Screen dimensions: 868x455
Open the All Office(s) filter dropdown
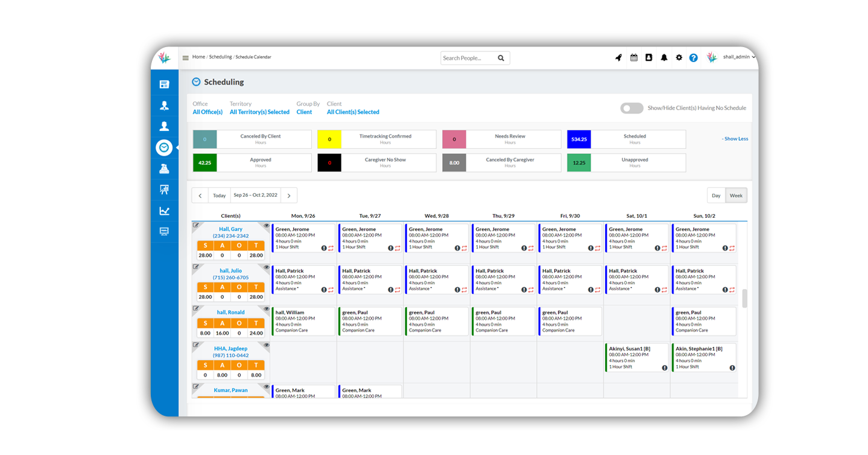(x=207, y=112)
